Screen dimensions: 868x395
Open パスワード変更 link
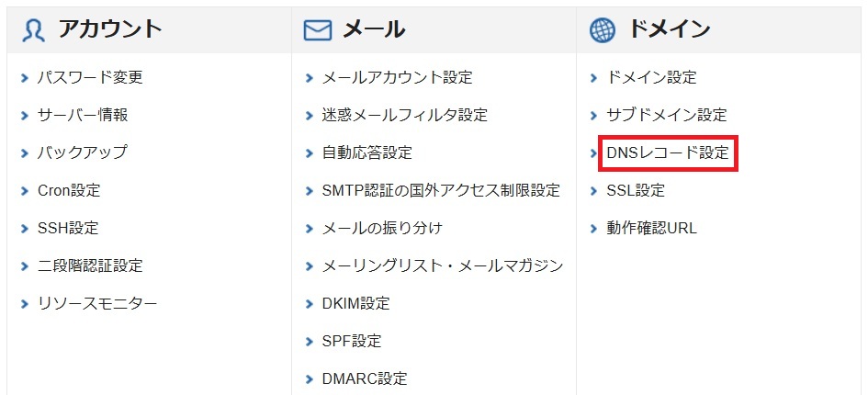coord(90,77)
